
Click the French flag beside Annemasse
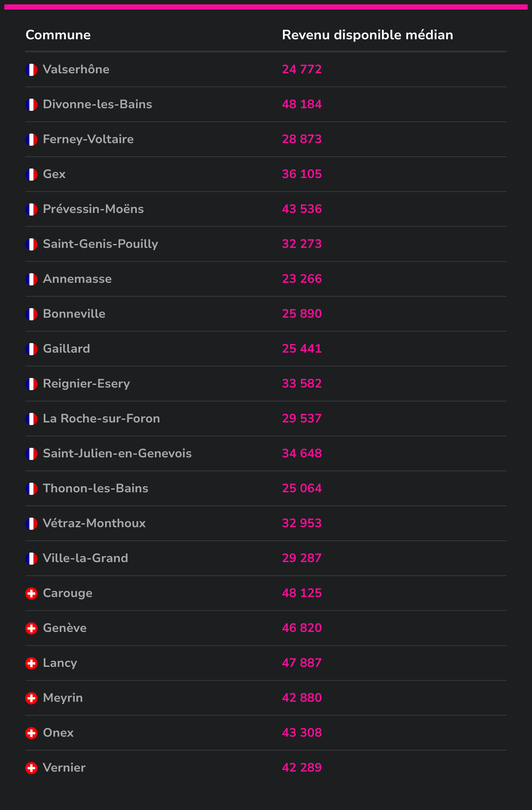(31, 279)
